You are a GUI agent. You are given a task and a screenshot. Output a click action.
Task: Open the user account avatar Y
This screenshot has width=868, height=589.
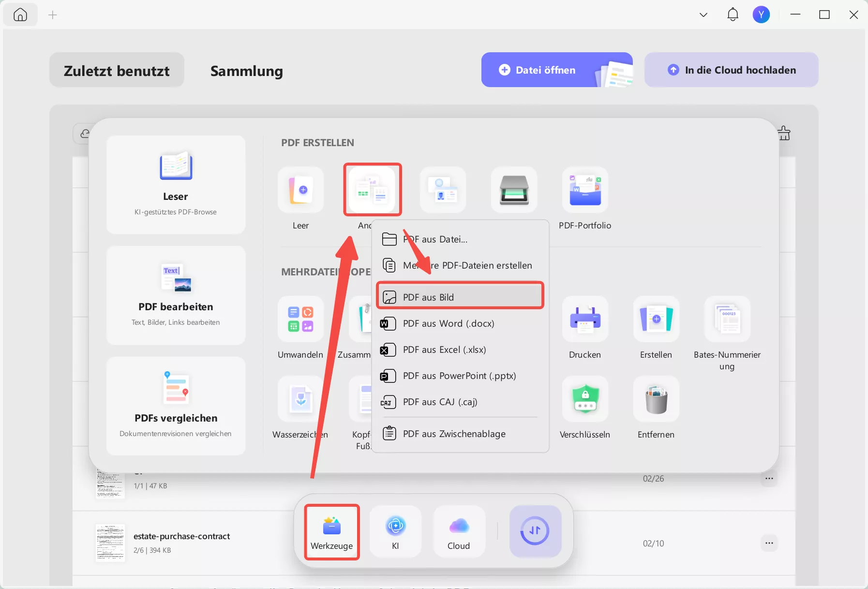click(761, 15)
